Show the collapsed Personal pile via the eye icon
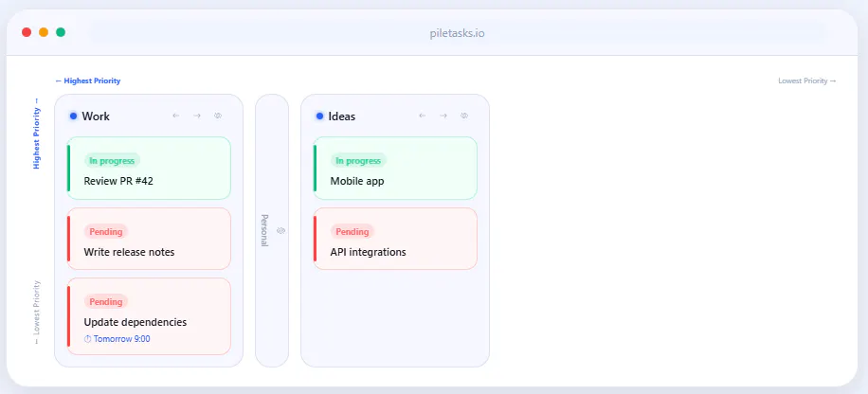868x394 pixels. point(280,230)
